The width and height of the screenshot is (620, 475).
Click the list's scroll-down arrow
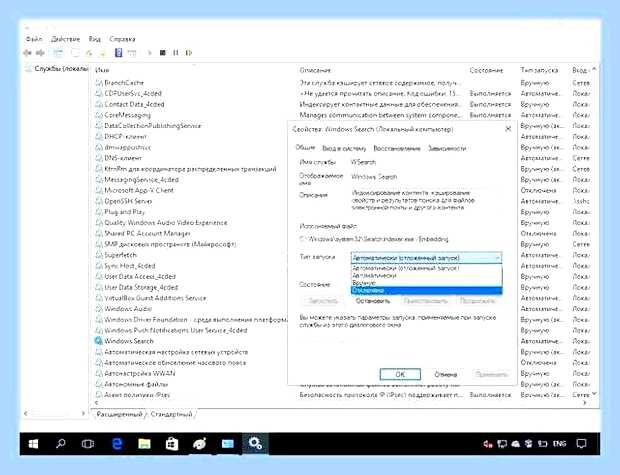point(594,394)
